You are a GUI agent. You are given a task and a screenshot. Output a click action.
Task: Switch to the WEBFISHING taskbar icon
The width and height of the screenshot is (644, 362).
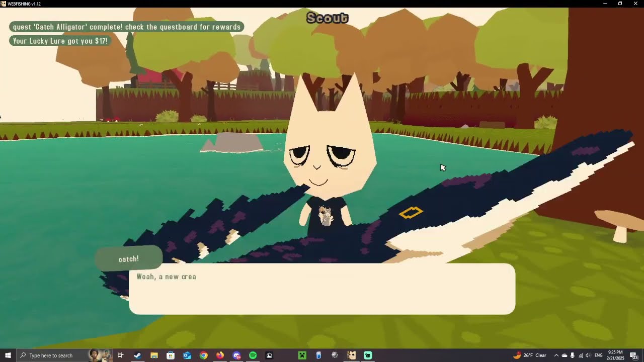(x=352, y=355)
